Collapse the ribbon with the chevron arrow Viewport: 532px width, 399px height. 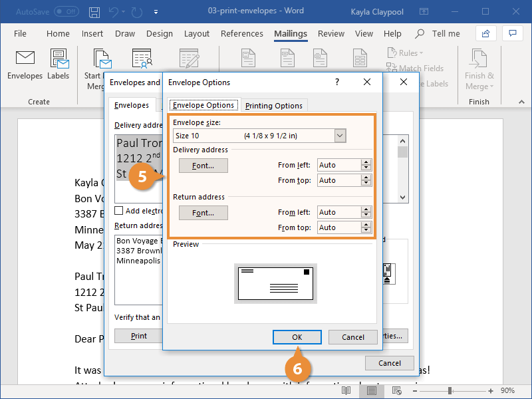point(521,102)
